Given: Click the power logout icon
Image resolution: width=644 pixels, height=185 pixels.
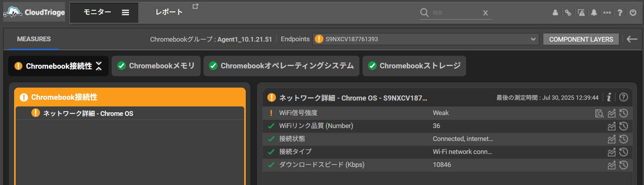Looking at the screenshot, I should click(x=633, y=13).
